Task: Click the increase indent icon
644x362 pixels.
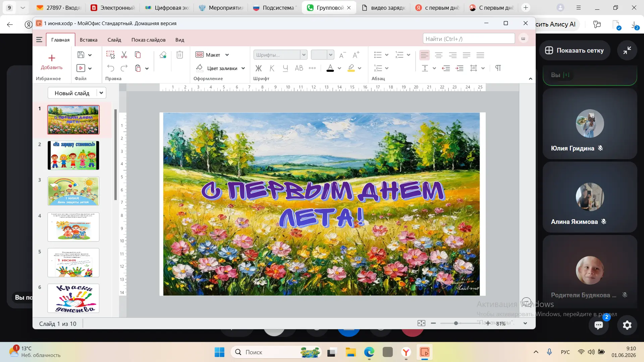Action: pyautogui.click(x=459, y=68)
